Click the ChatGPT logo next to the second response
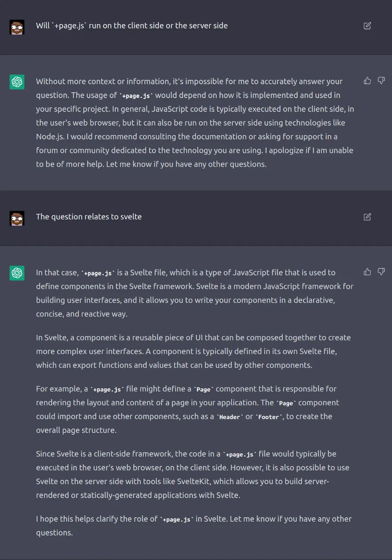The width and height of the screenshot is (392, 560). click(17, 273)
